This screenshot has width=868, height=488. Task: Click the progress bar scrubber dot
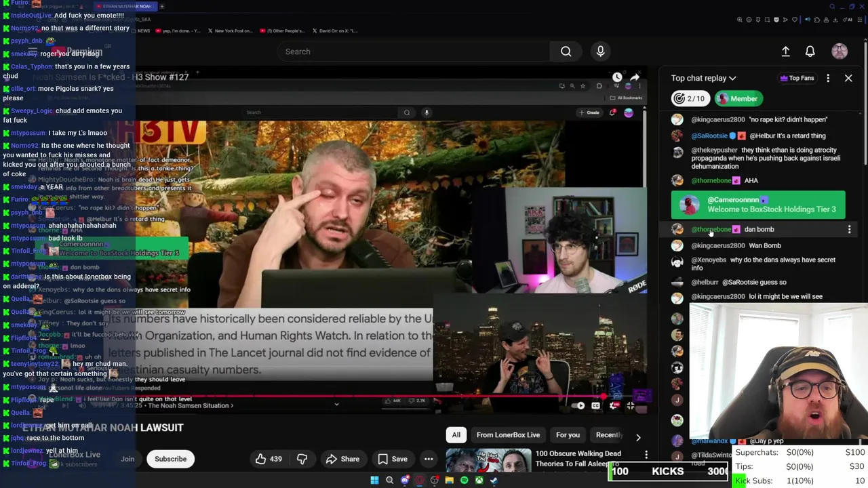point(604,396)
